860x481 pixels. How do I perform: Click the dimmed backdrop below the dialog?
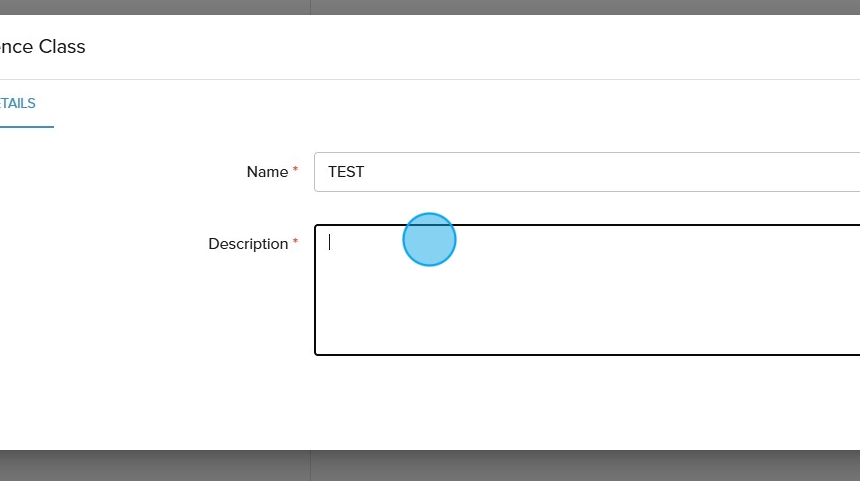[430, 466]
